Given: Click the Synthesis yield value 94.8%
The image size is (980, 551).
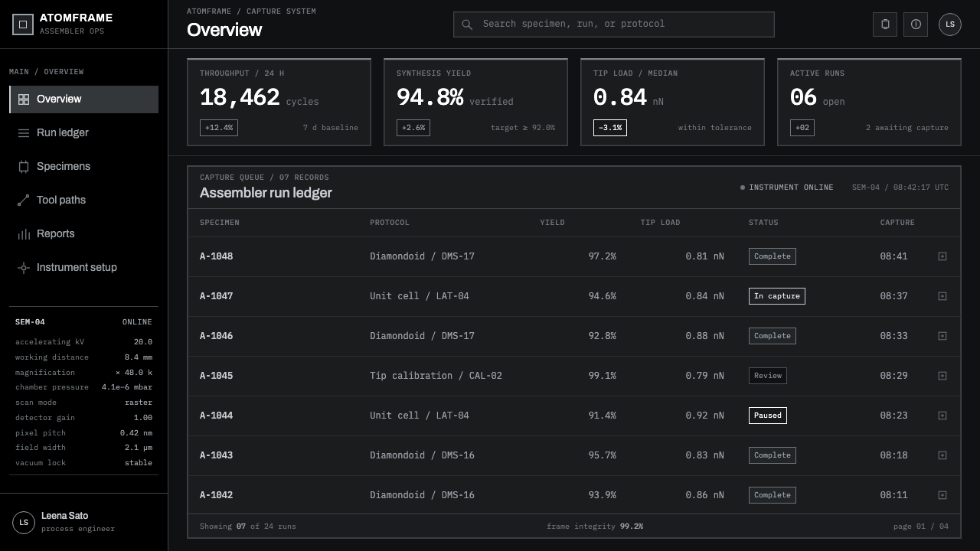Looking at the screenshot, I should point(430,98).
